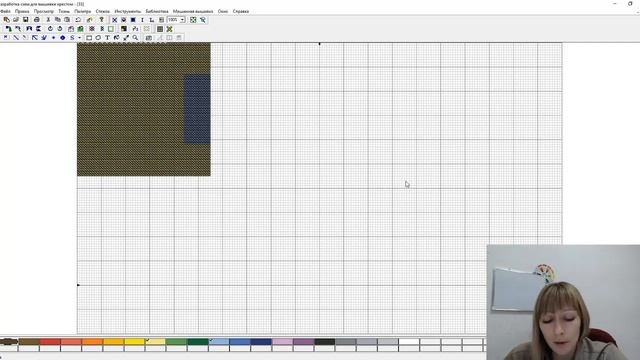The width and height of the screenshot is (640, 360).
Task: Expand the S stitch tool dropdown arrow
Action: (x=79, y=38)
